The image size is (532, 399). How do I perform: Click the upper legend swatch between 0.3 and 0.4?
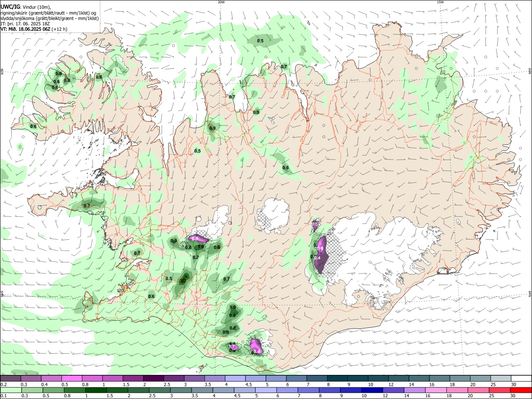[x=30, y=378]
